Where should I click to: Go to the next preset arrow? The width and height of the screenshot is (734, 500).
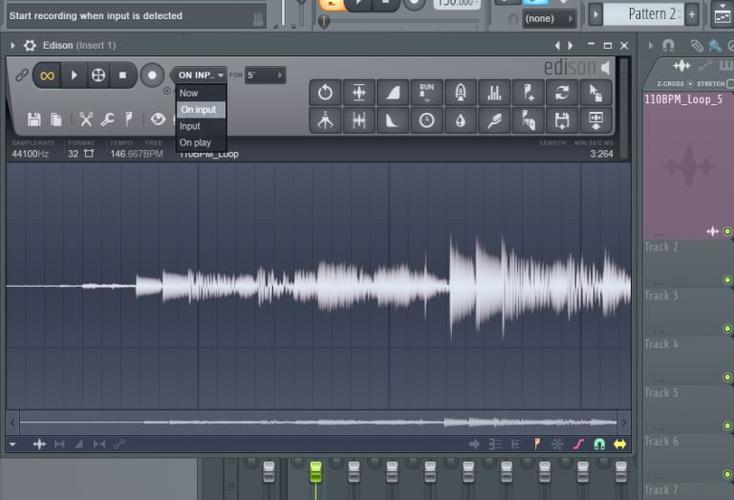[x=570, y=45]
